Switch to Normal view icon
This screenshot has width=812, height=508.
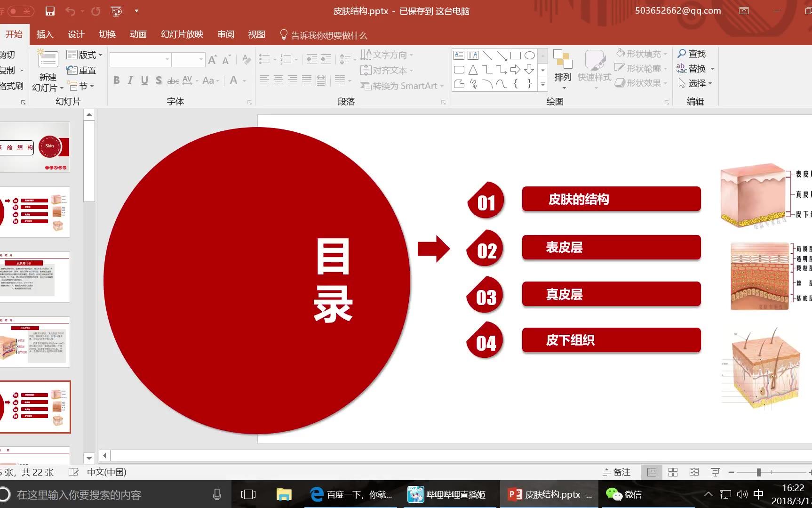pyautogui.click(x=652, y=472)
